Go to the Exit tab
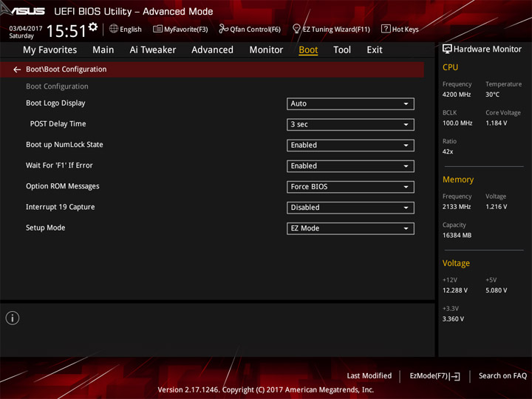Screen dimensions: 532x399 point(375,50)
